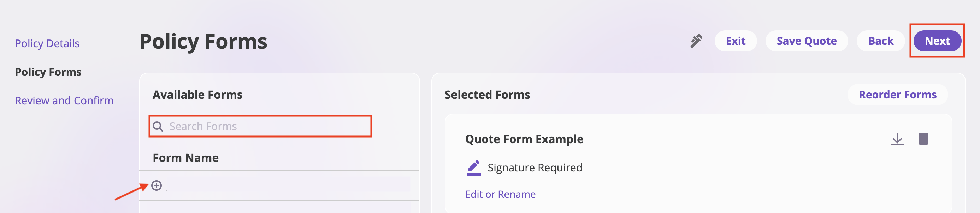This screenshot has width=980, height=213.
Task: Open Reorder Forms
Action: pyautogui.click(x=898, y=95)
